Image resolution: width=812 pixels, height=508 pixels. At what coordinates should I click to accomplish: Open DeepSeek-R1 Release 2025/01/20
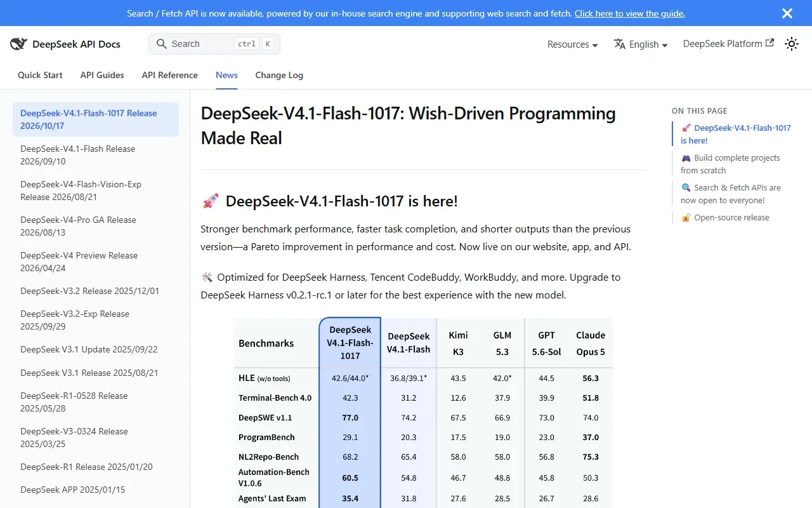point(96,467)
